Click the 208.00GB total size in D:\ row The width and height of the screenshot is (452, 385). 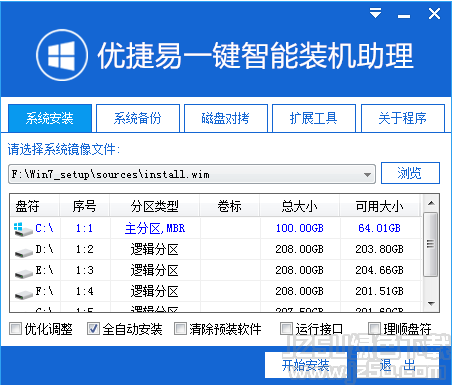[x=300, y=249]
